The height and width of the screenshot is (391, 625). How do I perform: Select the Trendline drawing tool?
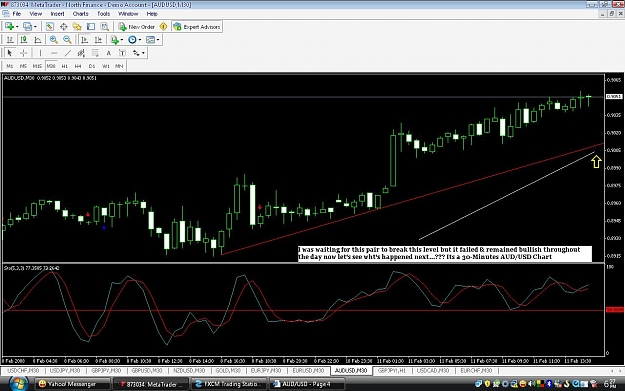(x=67, y=53)
